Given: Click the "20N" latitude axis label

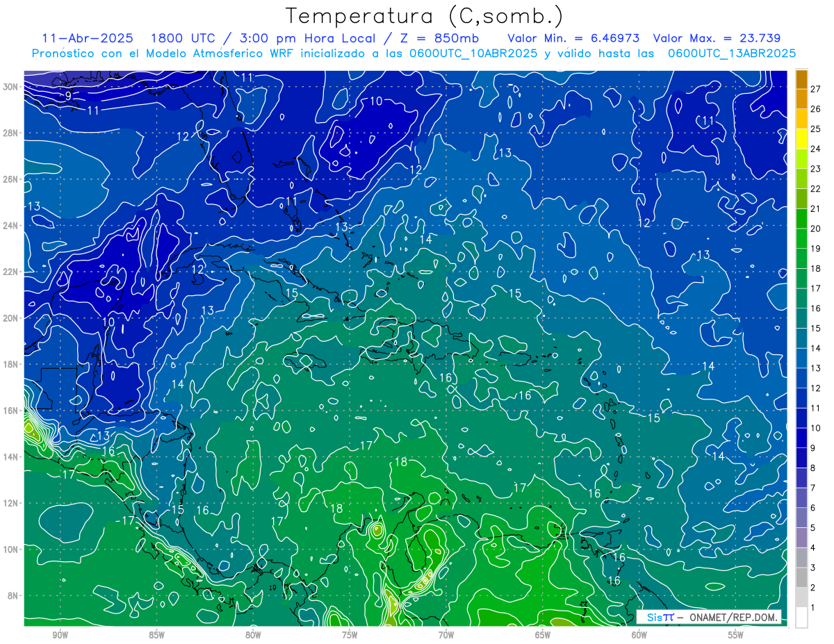Looking at the screenshot, I should click(10, 318).
